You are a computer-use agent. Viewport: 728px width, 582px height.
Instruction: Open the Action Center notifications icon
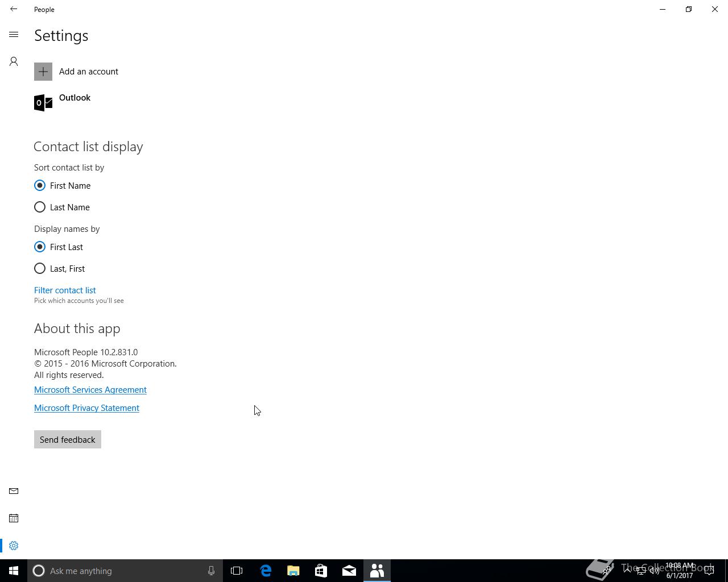coord(710,571)
